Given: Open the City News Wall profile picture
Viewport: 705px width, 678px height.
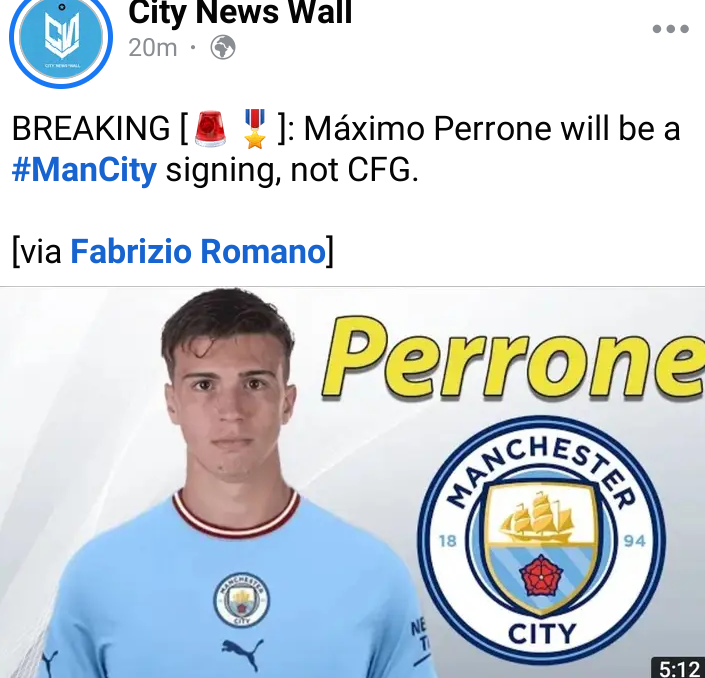Looking at the screenshot, I should click(61, 38).
